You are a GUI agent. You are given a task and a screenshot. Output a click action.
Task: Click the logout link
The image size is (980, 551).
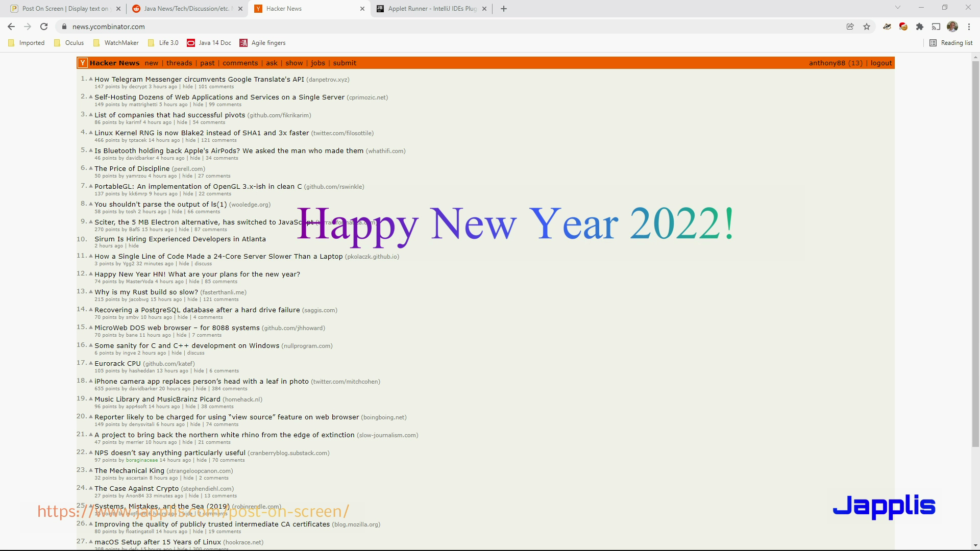click(x=881, y=63)
